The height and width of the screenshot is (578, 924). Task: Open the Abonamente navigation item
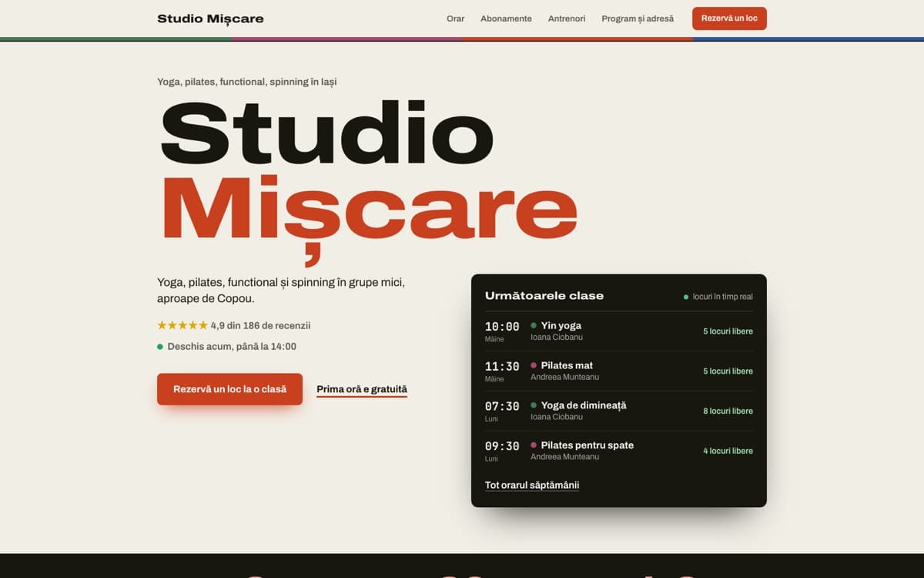506,18
